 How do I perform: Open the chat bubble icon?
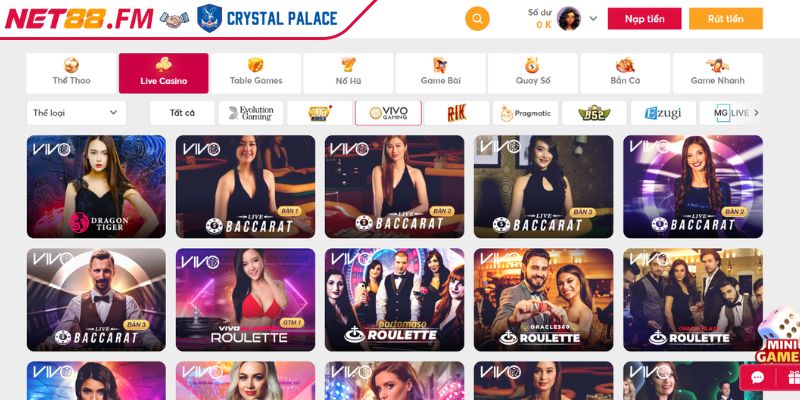tap(758, 378)
